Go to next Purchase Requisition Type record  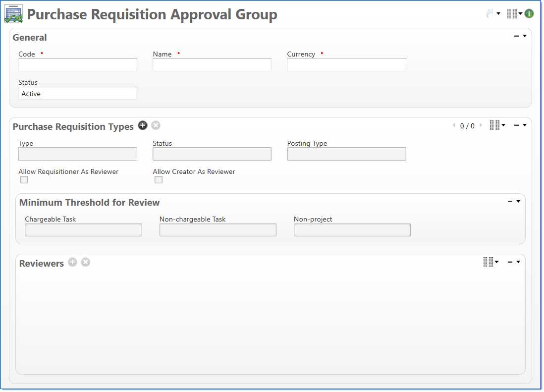click(481, 125)
